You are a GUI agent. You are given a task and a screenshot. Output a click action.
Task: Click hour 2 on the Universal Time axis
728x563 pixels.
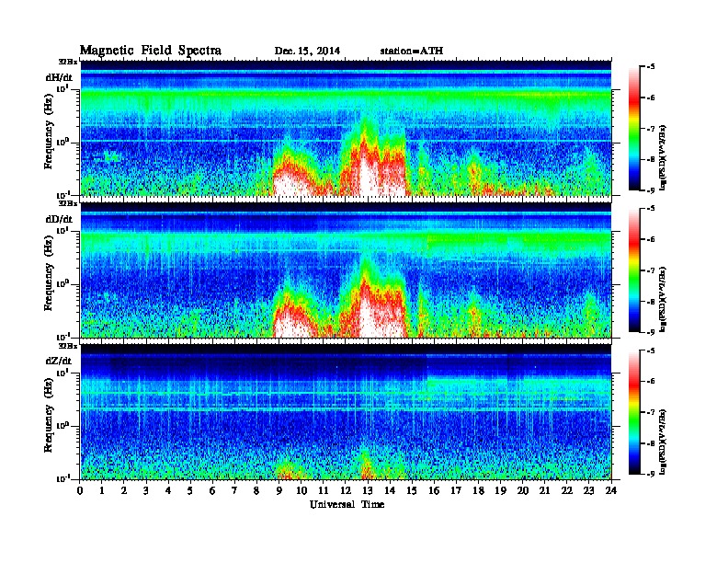pos(124,490)
